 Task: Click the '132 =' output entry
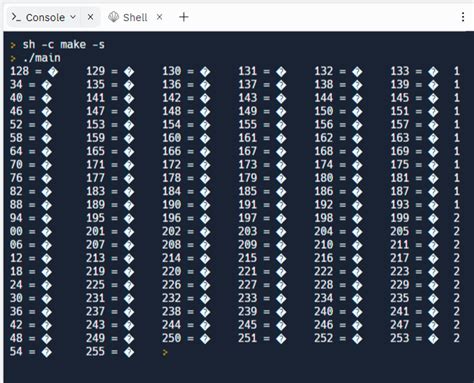pyautogui.click(x=338, y=71)
